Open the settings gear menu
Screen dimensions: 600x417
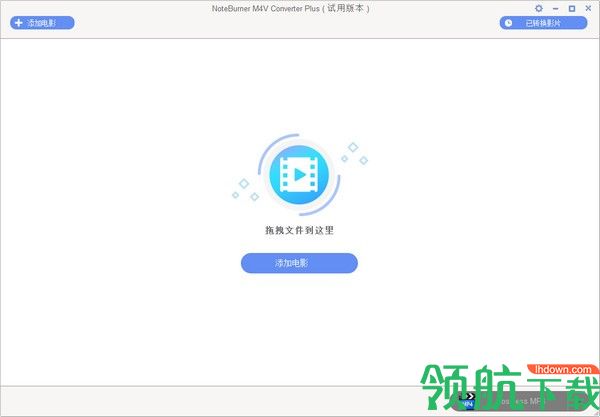[539, 8]
